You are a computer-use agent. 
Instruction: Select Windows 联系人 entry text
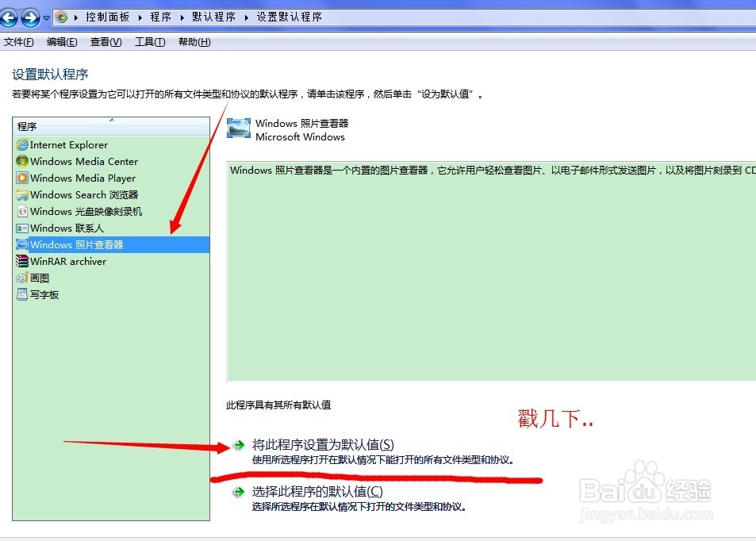pyautogui.click(x=67, y=228)
